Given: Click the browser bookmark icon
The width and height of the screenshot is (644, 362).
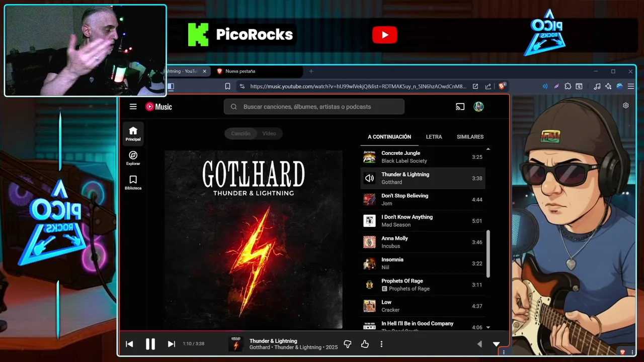Looking at the screenshot, I should coord(227,86).
